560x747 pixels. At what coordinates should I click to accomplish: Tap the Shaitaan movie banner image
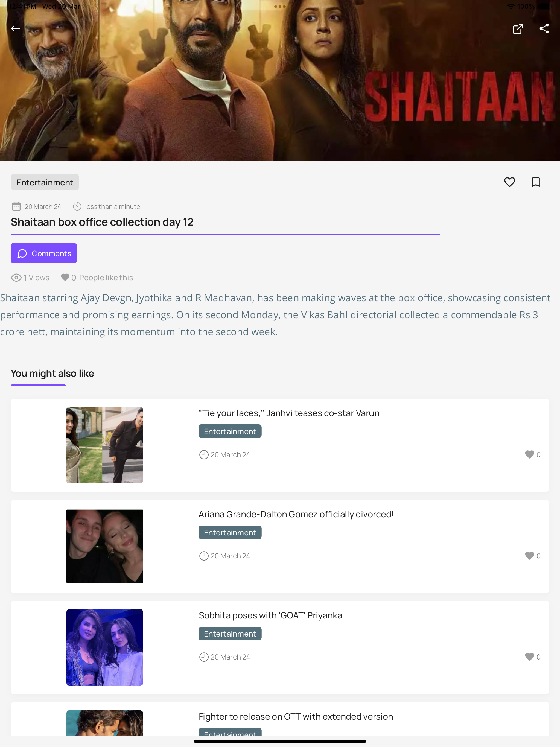pyautogui.click(x=280, y=80)
